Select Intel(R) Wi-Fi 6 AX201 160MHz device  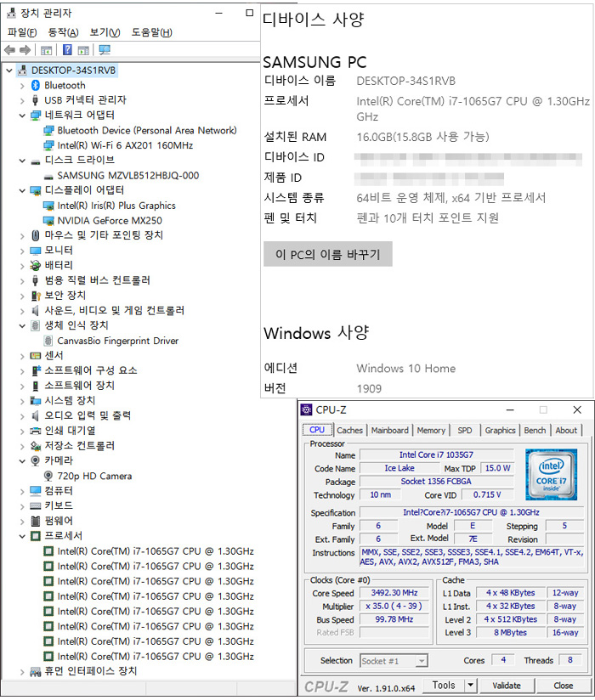[125, 145]
